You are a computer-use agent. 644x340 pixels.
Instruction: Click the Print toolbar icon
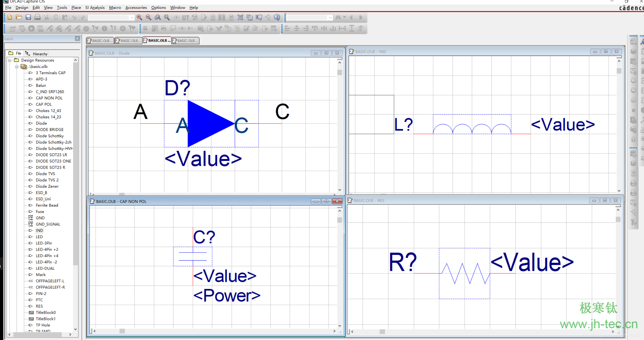[x=37, y=17]
